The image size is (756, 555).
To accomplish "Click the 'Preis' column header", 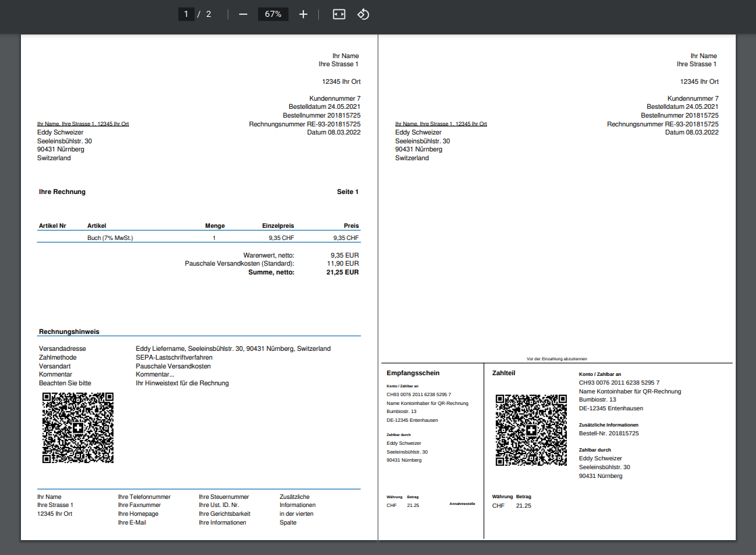I will tap(351, 225).
